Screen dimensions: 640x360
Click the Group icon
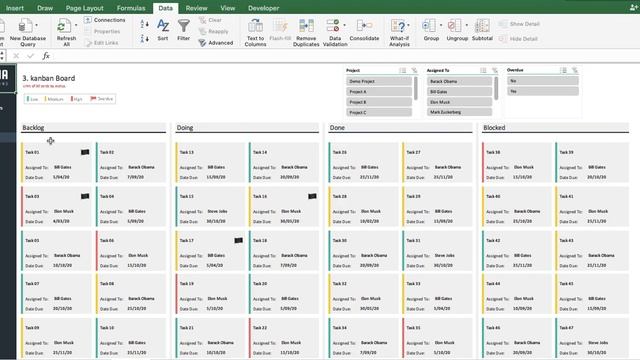(x=429, y=26)
